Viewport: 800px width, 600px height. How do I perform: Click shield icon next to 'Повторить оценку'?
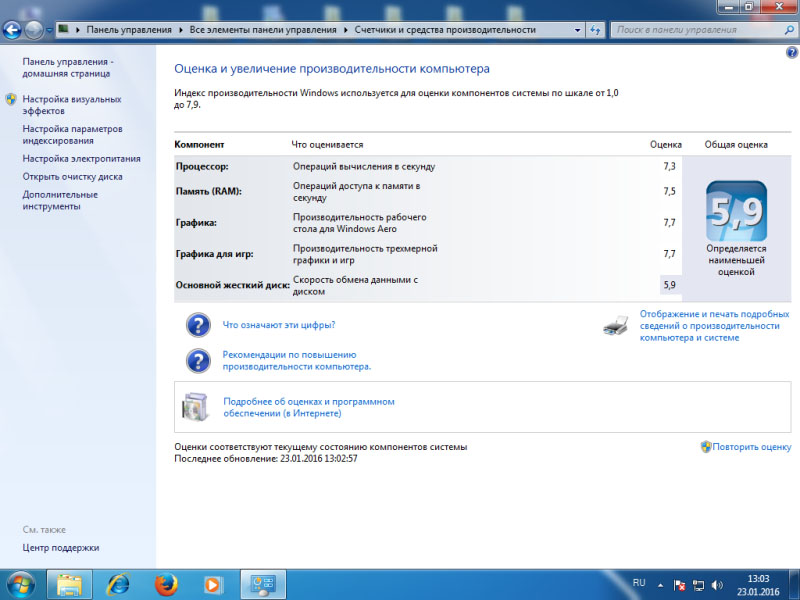coord(706,447)
